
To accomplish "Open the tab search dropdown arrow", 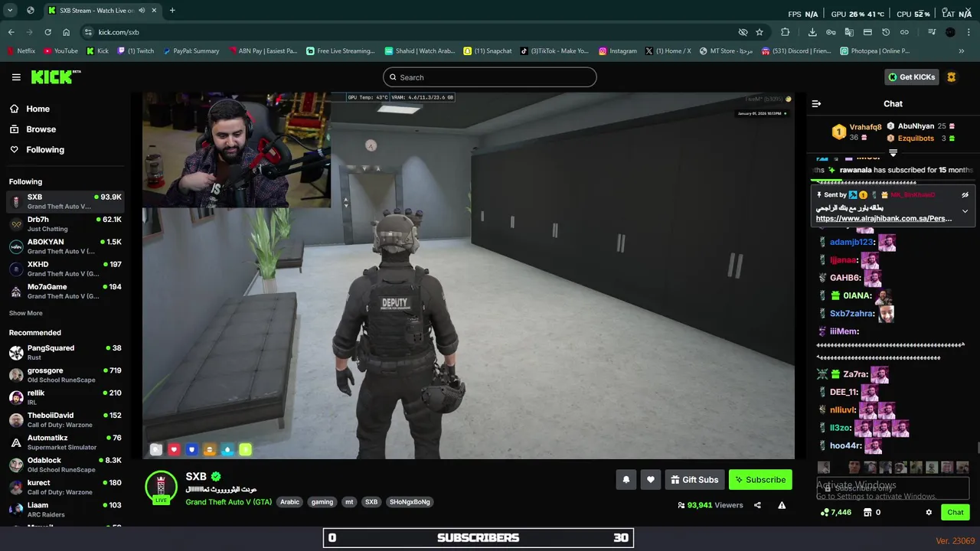I will pos(10,10).
